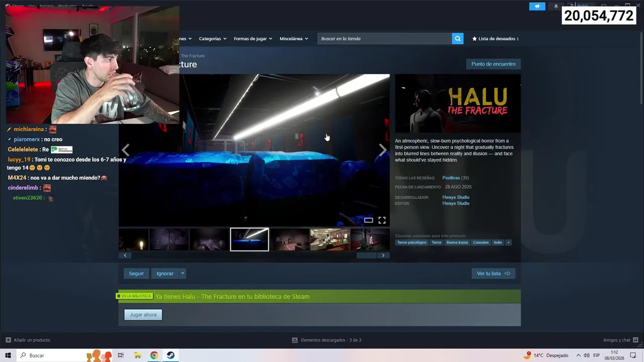Click the game description text paragraph
The width and height of the screenshot is (644, 362).
click(455, 150)
